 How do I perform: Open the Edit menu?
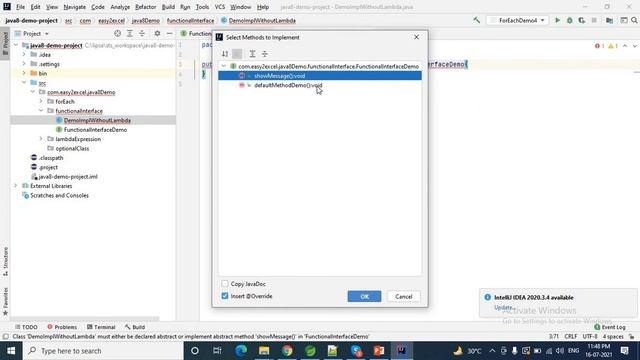click(x=36, y=7)
